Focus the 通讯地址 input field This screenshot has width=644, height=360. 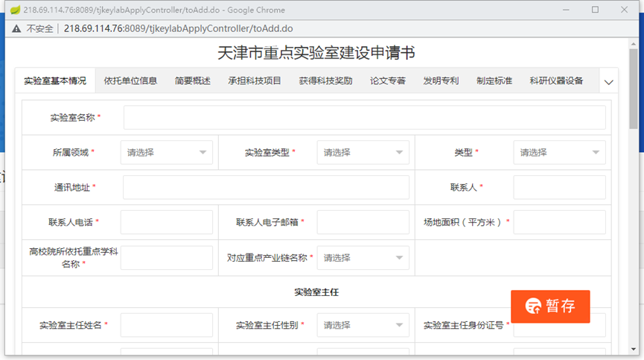pyautogui.click(x=266, y=188)
